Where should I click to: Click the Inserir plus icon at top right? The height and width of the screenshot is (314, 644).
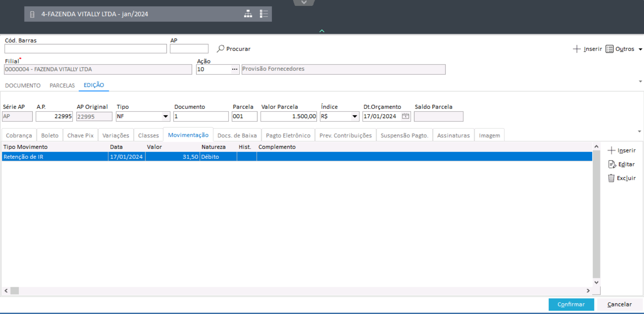[x=577, y=49]
